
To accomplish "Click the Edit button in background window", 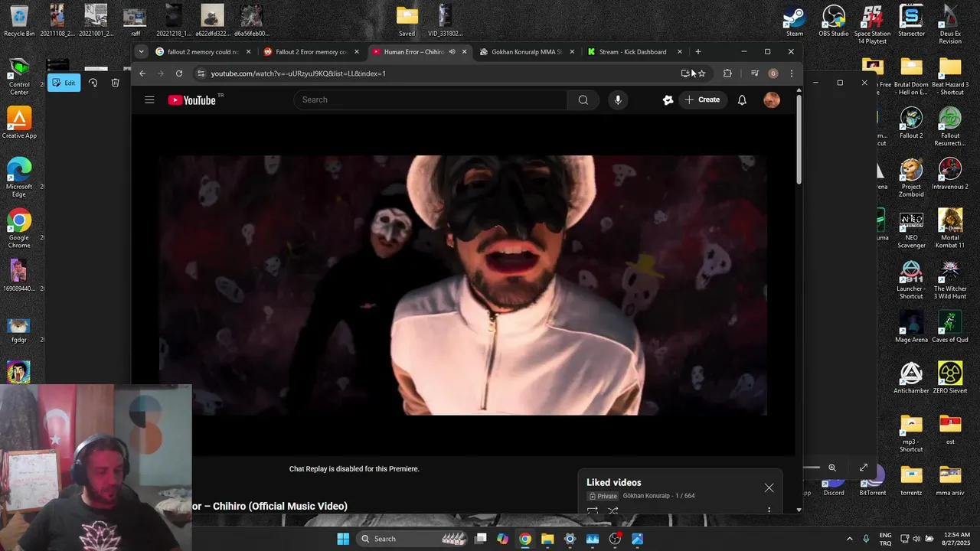I will coord(64,83).
